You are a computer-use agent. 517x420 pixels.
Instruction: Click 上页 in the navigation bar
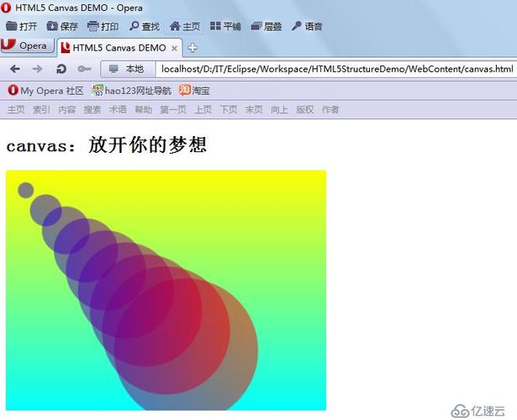click(203, 109)
